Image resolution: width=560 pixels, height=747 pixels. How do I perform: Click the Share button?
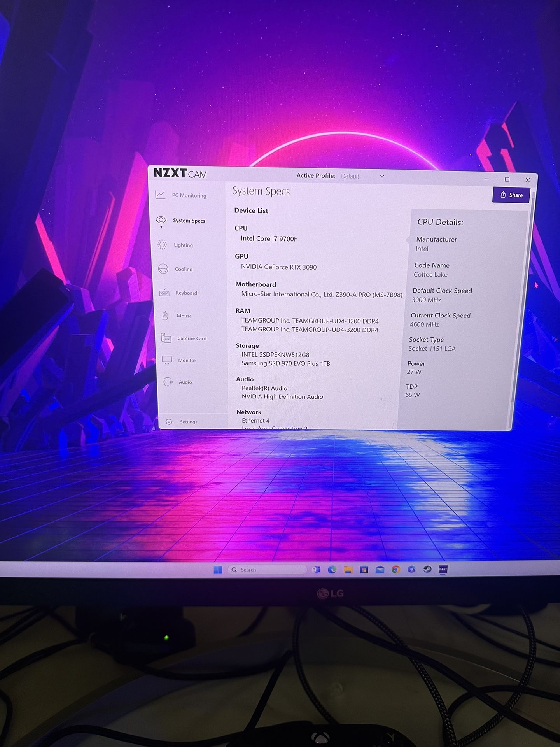click(x=511, y=195)
